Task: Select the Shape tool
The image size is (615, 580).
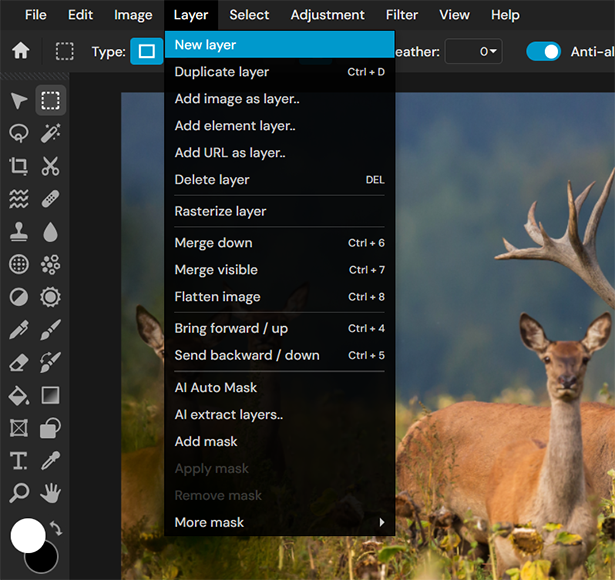Action: click(x=51, y=428)
